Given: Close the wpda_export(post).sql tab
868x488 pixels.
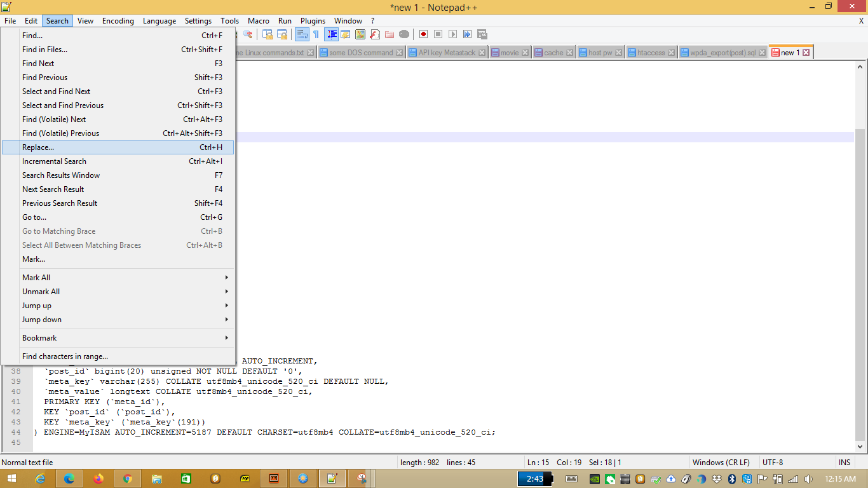Looking at the screenshot, I should (x=761, y=53).
